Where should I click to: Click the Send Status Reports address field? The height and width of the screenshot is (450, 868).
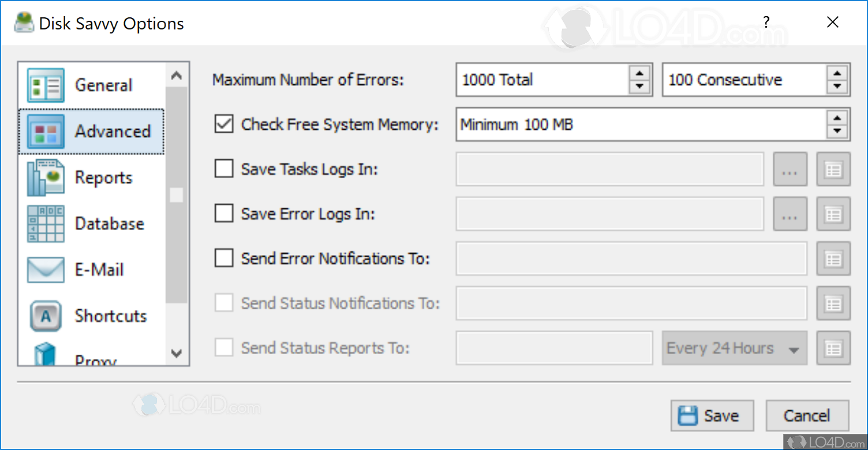coord(555,348)
